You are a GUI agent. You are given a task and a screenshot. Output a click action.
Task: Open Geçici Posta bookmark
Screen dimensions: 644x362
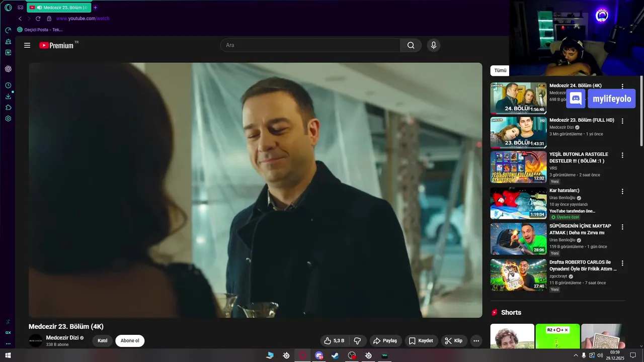pyautogui.click(x=40, y=30)
